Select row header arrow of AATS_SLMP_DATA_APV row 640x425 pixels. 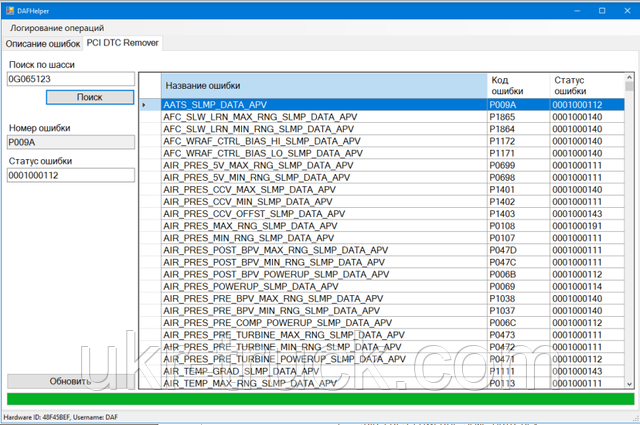tap(150, 105)
